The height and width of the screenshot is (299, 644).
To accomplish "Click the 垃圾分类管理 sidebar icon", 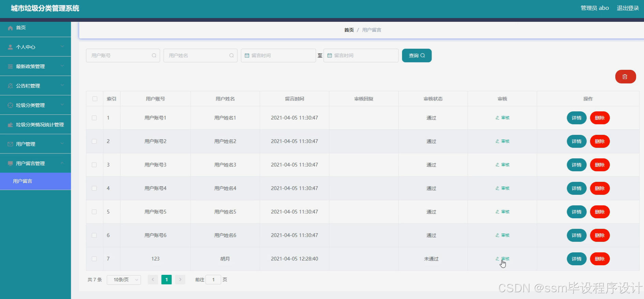I will coord(10,106).
